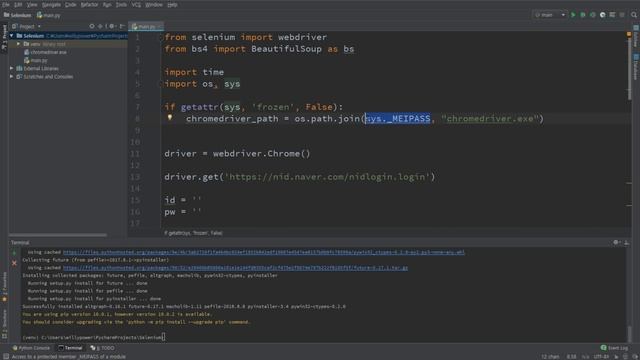Viewport: 640px width, 360px height.
Task: Run the main configuration with green play button
Action: (573, 15)
